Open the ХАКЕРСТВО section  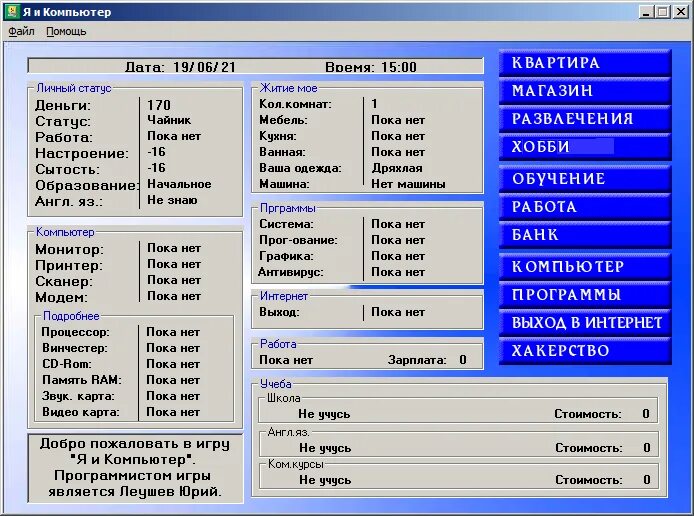tap(585, 350)
